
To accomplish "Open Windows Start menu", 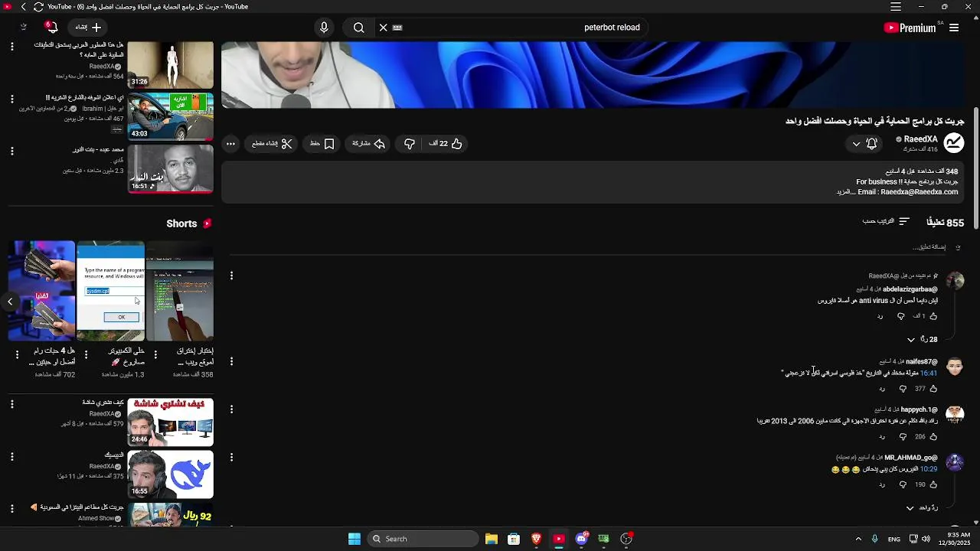I will pyautogui.click(x=354, y=539).
